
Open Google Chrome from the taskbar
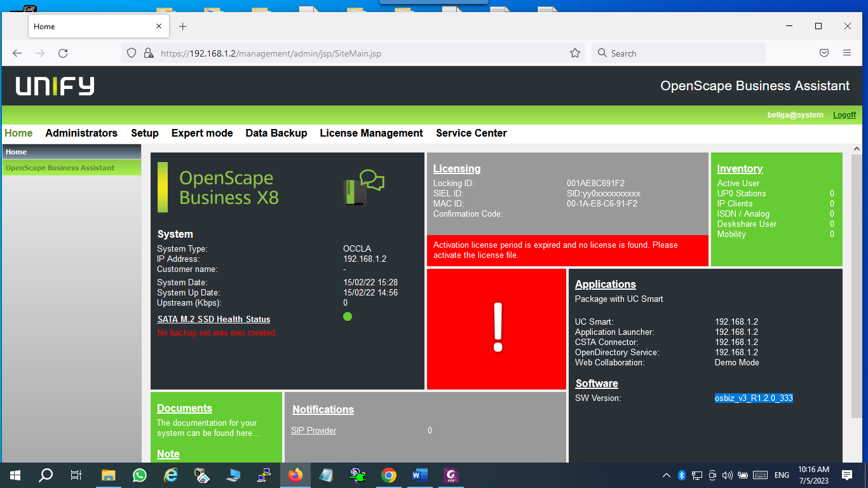pos(389,475)
